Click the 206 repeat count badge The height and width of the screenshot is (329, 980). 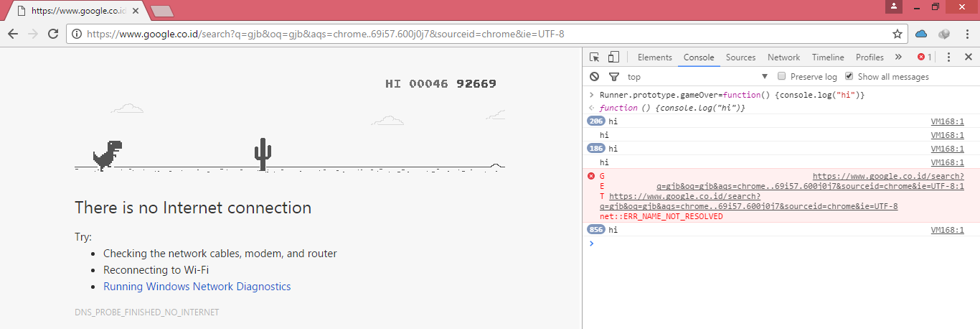596,121
